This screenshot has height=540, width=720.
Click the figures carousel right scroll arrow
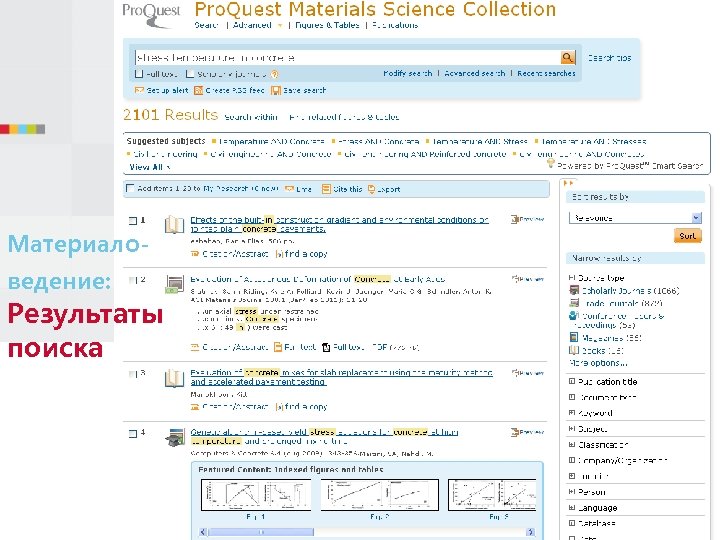click(530, 532)
